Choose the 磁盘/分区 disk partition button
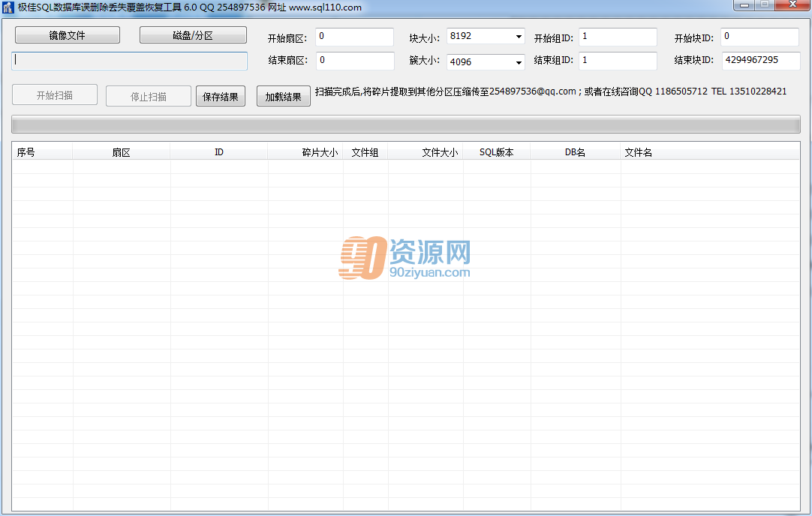 (193, 35)
